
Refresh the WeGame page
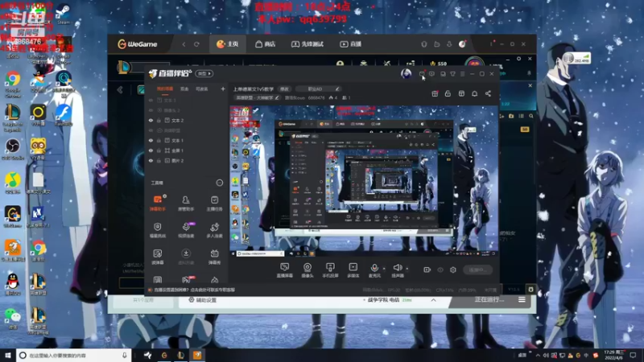[196, 44]
